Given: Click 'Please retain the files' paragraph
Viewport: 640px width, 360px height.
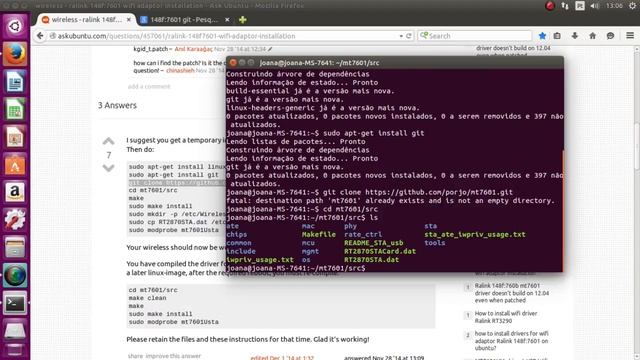Looking at the screenshot, I should pyautogui.click(x=247, y=339).
